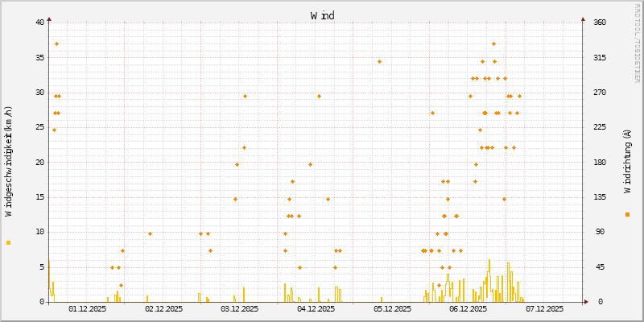Click the orange wind direction legend square
This screenshot has height=322, width=644.
[627, 214]
